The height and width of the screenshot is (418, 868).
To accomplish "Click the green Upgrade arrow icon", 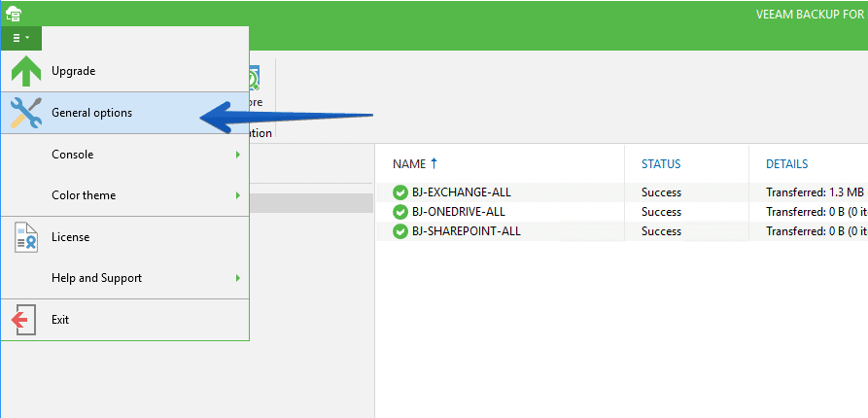I will [x=25, y=71].
